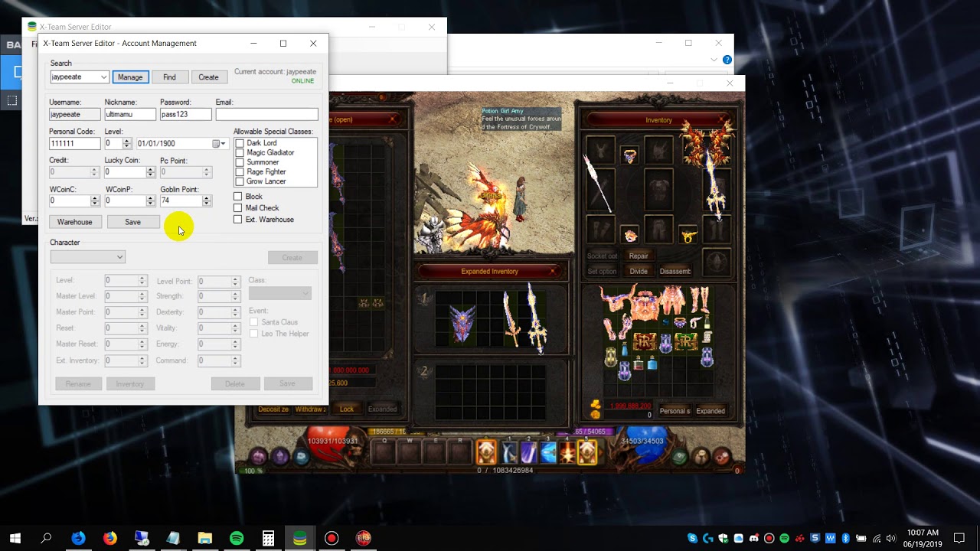Enable the Dark Lord special class
This screenshot has width=980, height=551.
[x=240, y=143]
